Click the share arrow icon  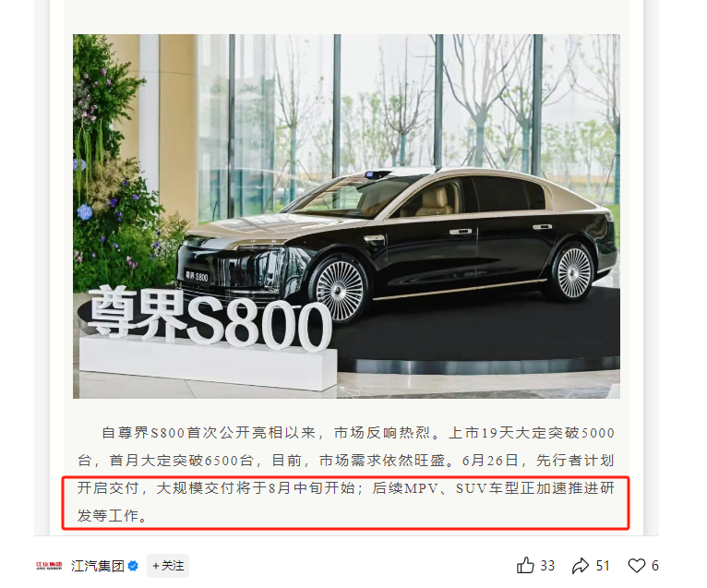point(581,566)
